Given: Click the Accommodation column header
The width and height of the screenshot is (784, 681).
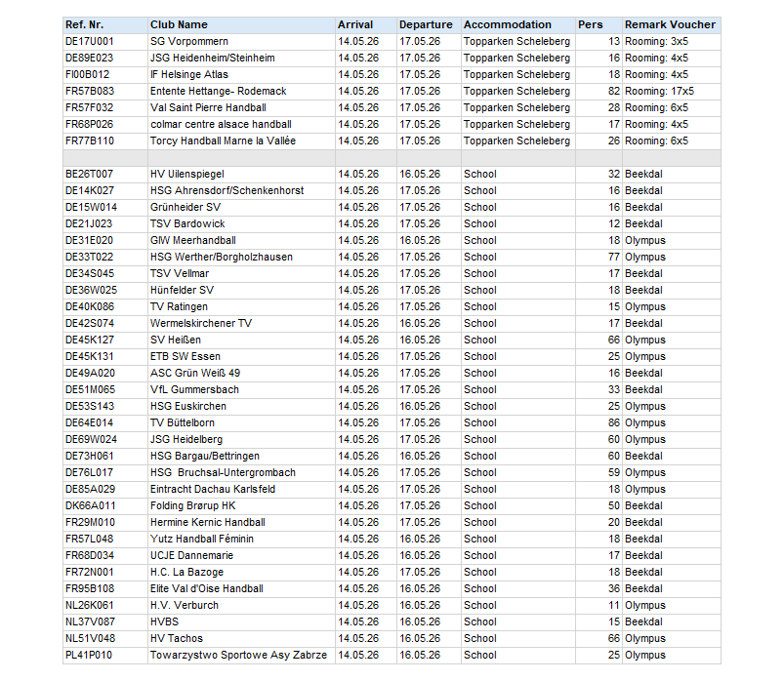Looking at the screenshot, I should click(x=518, y=25).
